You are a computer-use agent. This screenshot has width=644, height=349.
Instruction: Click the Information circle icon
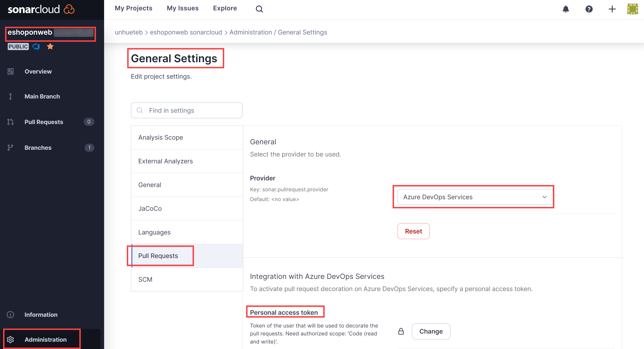click(11, 315)
